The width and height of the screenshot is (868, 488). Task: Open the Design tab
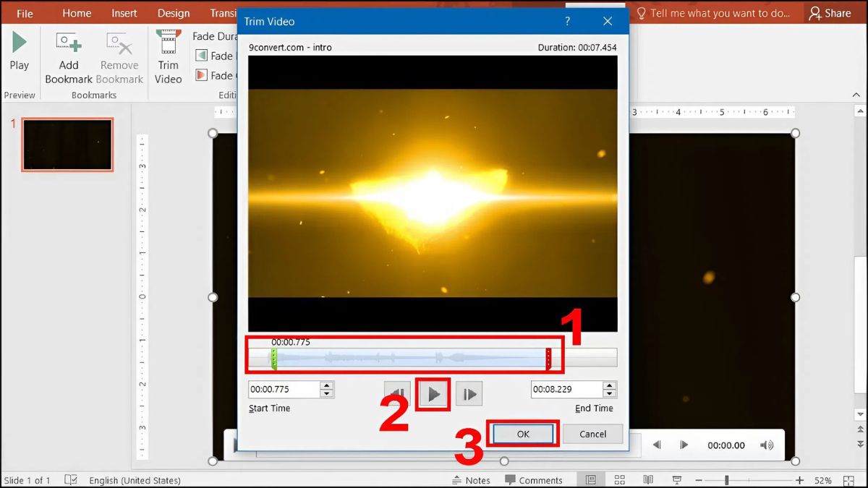coord(174,13)
